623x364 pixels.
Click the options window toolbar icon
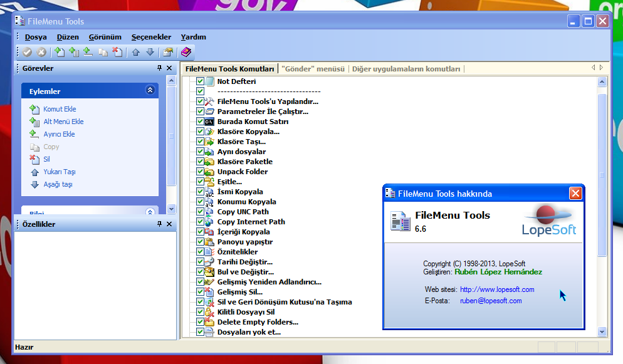pos(168,52)
